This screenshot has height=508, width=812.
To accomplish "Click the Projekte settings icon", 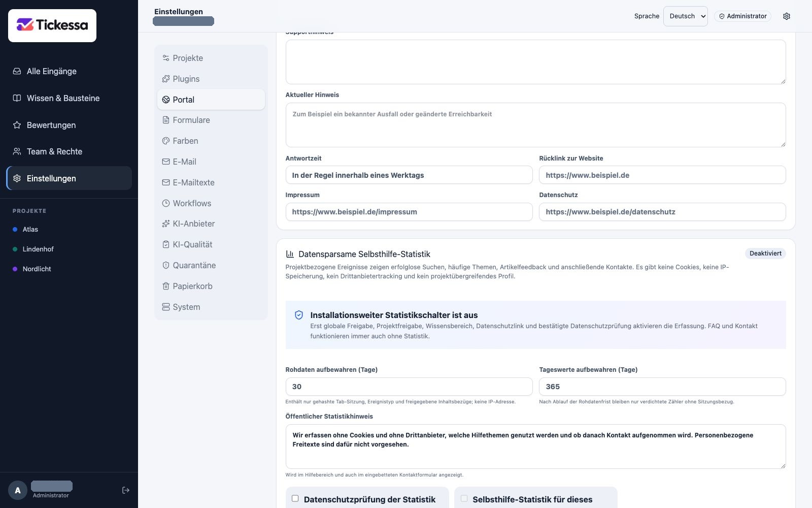I will click(166, 58).
